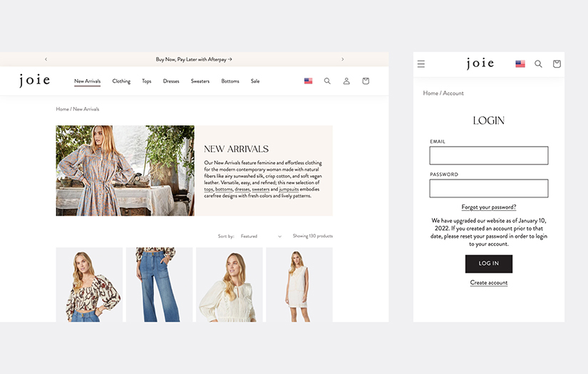Tap the US flag in mobile header
This screenshot has width=588, height=374.
tap(520, 64)
